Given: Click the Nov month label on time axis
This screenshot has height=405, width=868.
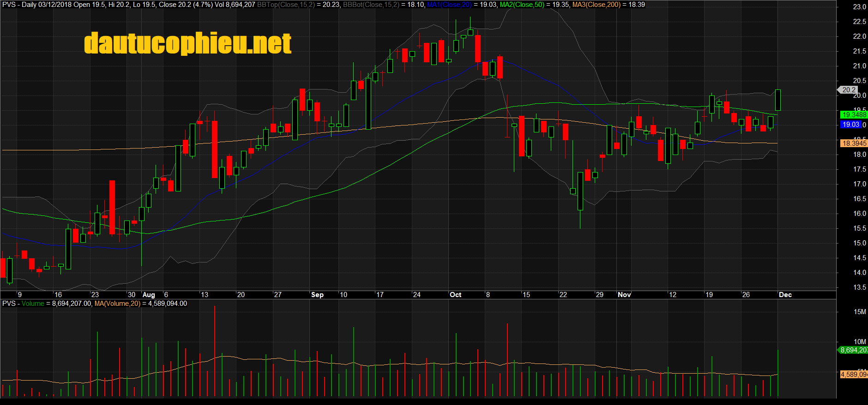Looking at the screenshot, I should click(624, 295).
